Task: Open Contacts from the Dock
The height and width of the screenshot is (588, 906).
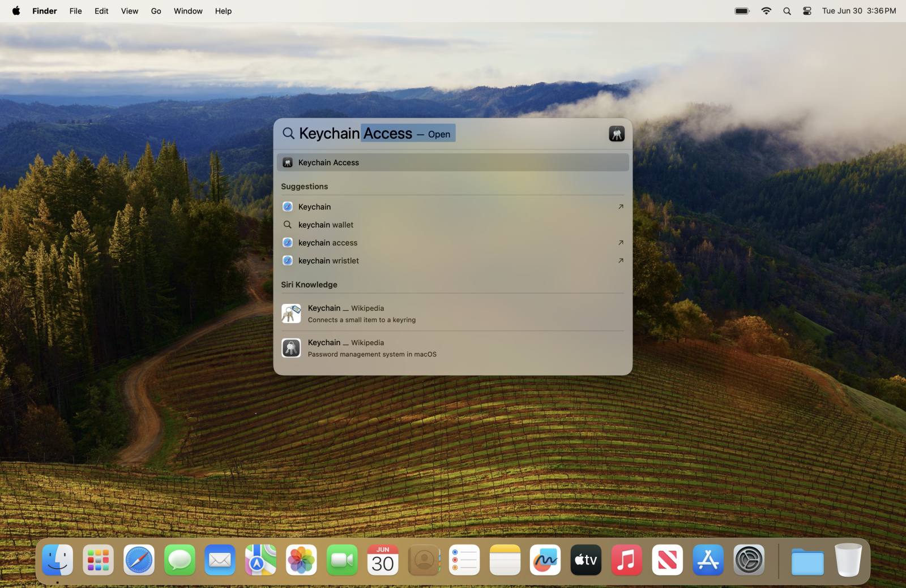Action: tap(424, 560)
